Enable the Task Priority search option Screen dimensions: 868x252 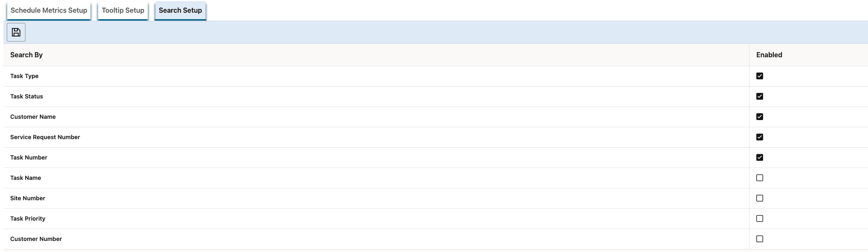(760, 218)
